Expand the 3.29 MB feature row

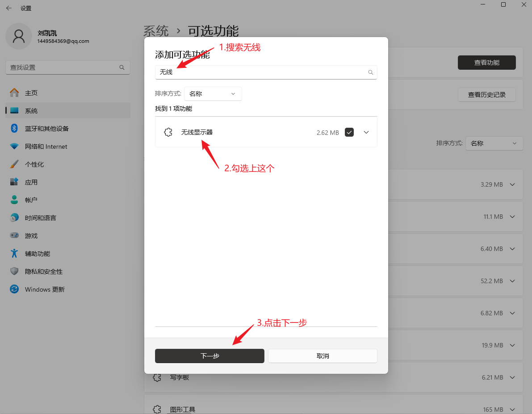[x=512, y=184]
